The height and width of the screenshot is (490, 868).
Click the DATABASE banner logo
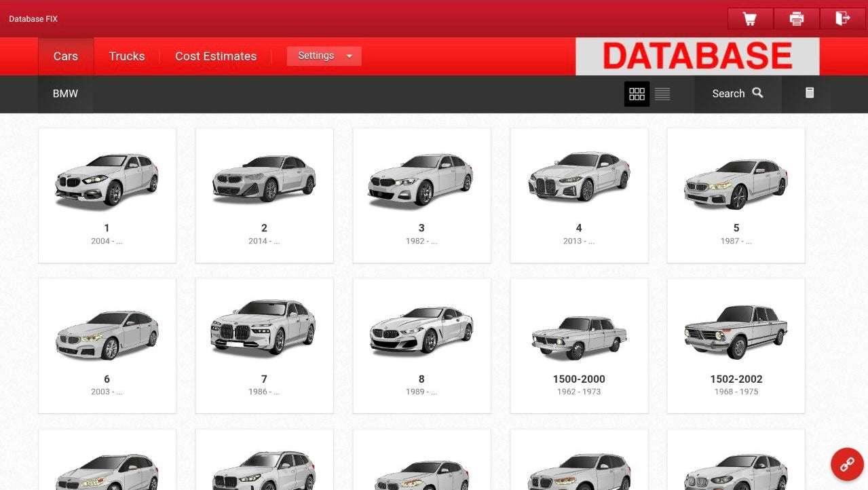coord(696,56)
